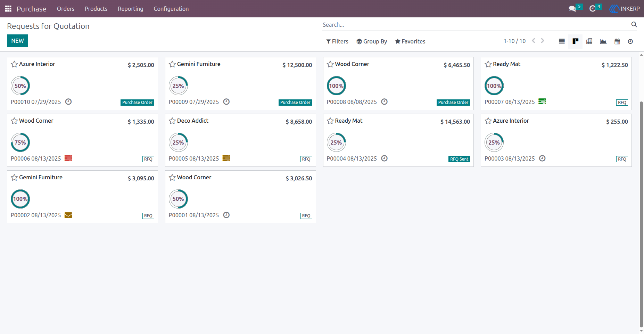Image resolution: width=644 pixels, height=334 pixels.
Task: Click activity clock on P00004 card
Action: (x=385, y=158)
